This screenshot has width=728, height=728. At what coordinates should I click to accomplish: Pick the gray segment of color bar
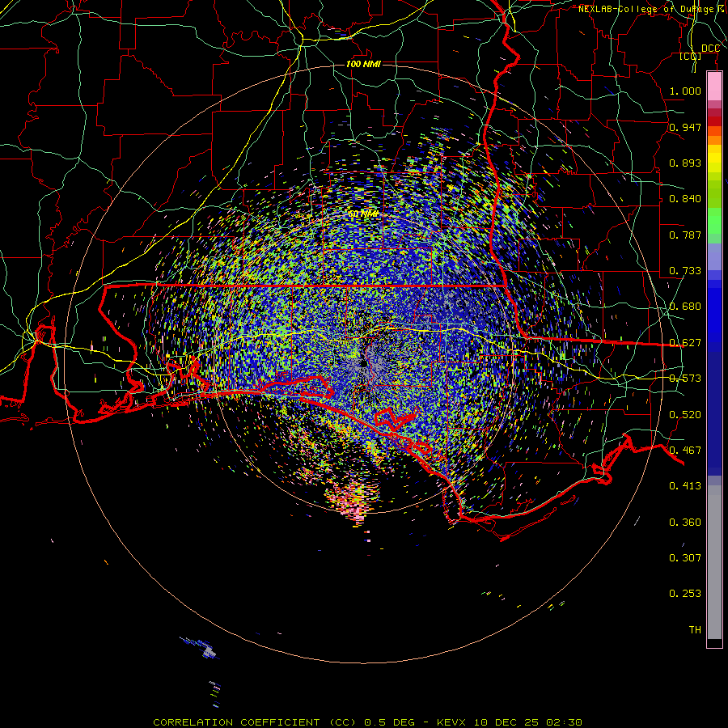click(x=714, y=562)
